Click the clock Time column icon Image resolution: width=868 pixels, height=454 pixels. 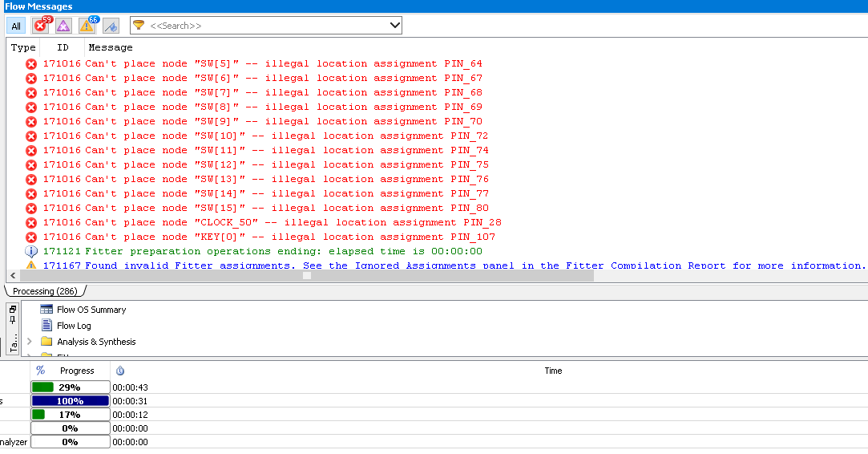(120, 371)
